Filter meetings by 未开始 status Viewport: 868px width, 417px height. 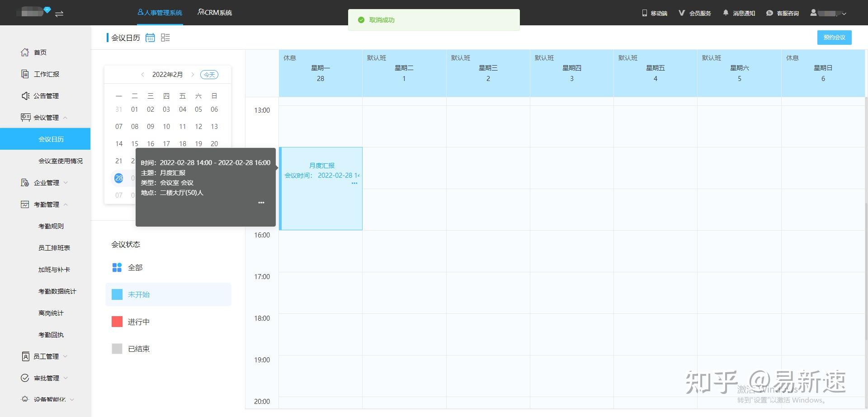168,294
